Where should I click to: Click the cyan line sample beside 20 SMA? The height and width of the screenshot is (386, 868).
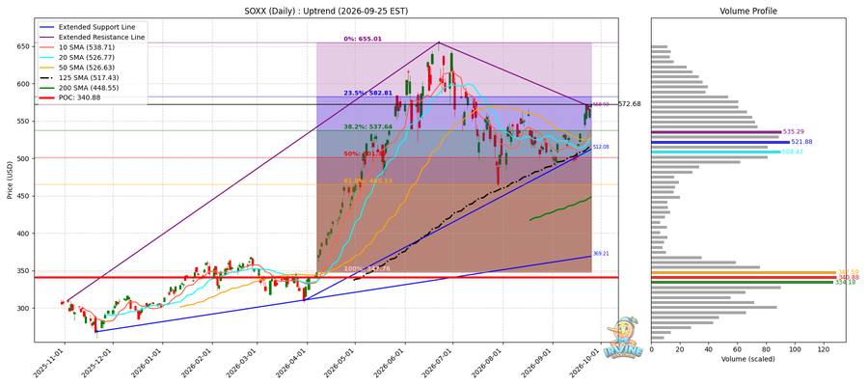tap(46, 57)
